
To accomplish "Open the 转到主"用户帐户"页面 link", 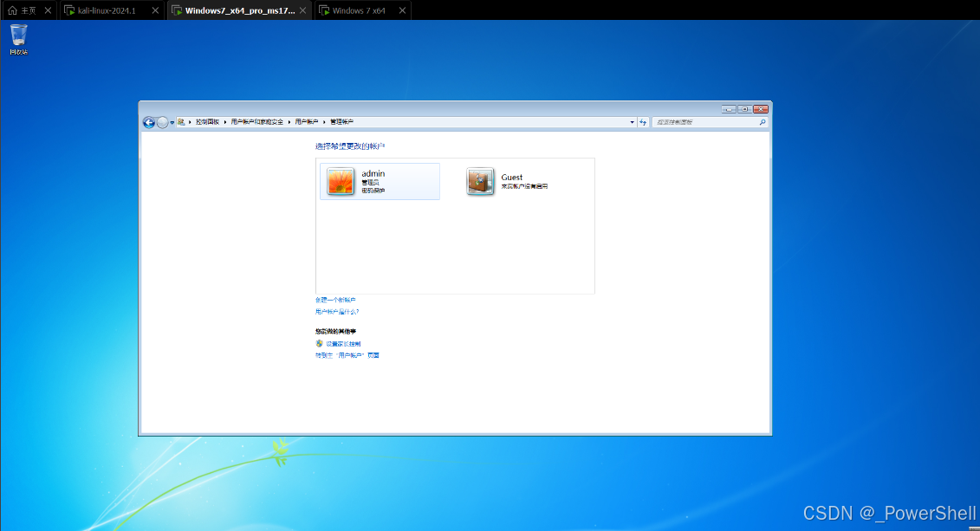I will coord(347,355).
